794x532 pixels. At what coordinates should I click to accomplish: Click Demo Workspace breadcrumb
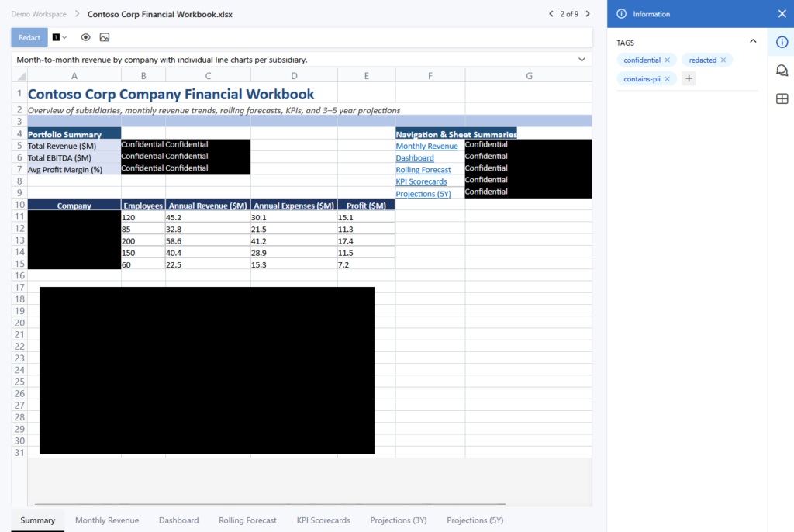click(39, 14)
